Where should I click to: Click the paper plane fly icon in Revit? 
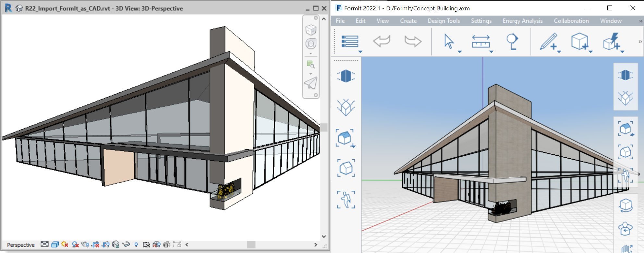pos(311,83)
